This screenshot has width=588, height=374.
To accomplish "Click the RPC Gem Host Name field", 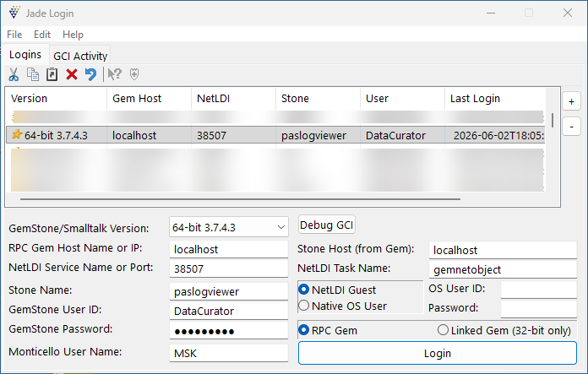I will pyautogui.click(x=228, y=249).
